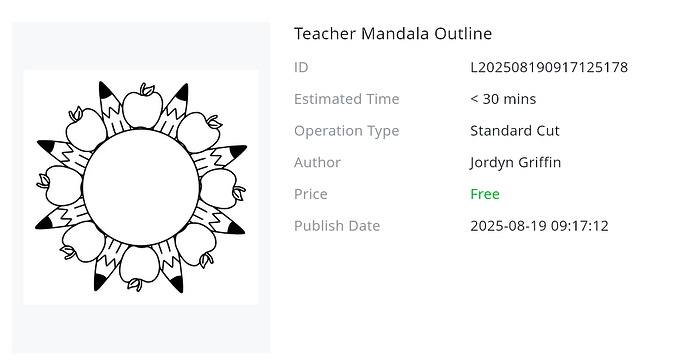Click the ID field label
690x361 pixels.
point(301,67)
